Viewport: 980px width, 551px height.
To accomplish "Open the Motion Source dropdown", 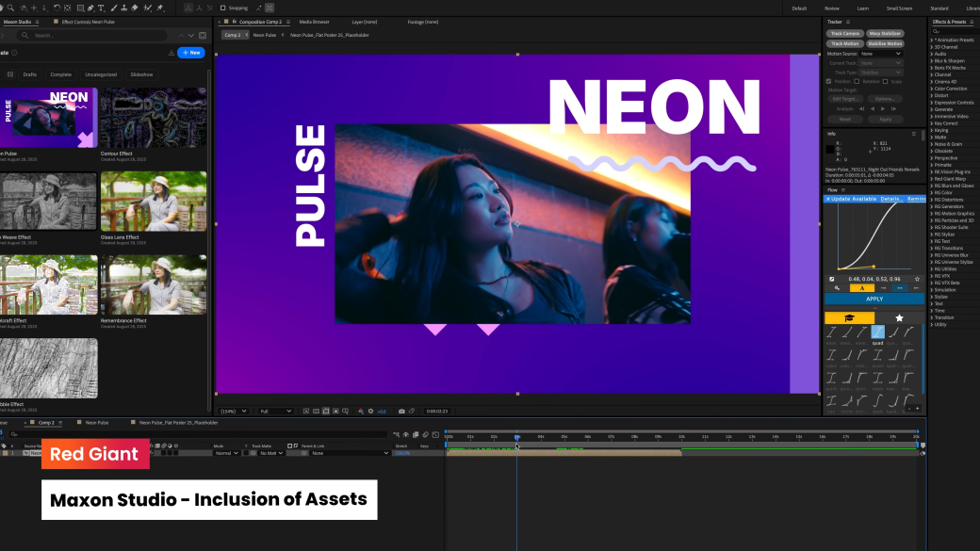I will click(x=880, y=54).
